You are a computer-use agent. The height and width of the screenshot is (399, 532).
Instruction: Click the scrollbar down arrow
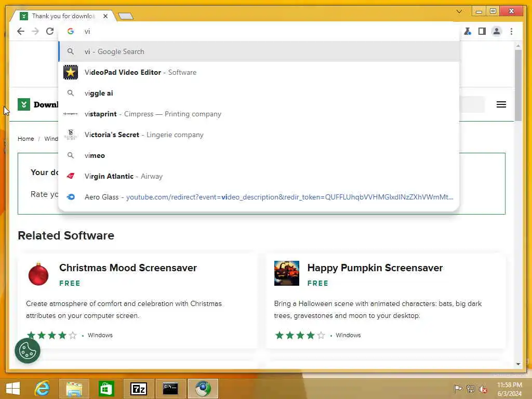[x=518, y=364]
